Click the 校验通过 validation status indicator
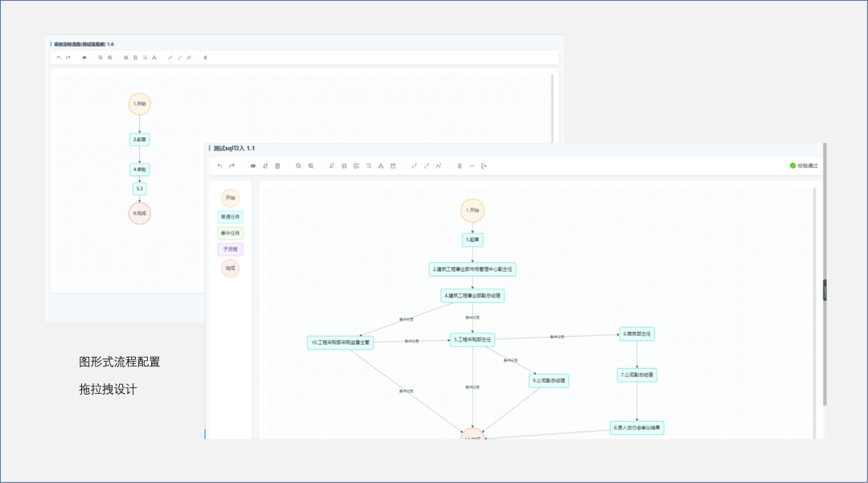The width and height of the screenshot is (868, 483). tap(803, 166)
